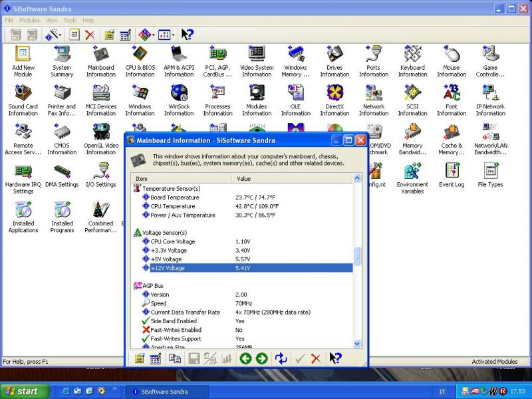Screen dimensions: 532x399
Task: Open Font Information module
Action: click(x=452, y=100)
